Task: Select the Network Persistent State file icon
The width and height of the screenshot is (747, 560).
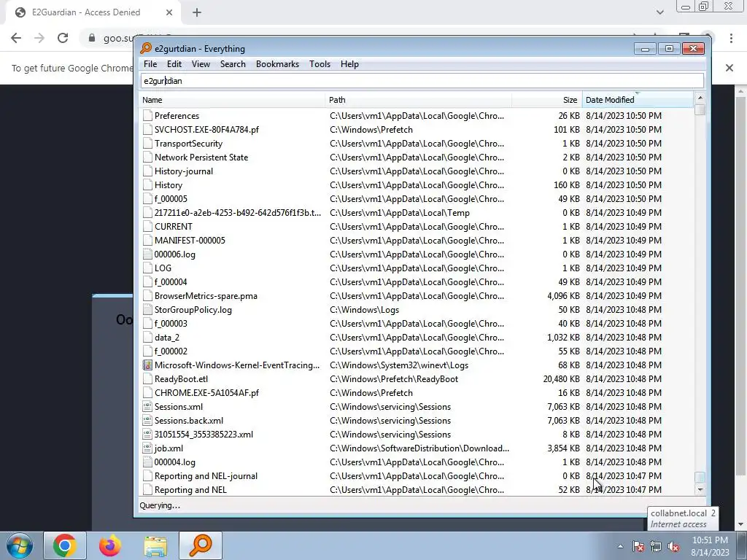Action: tap(147, 157)
